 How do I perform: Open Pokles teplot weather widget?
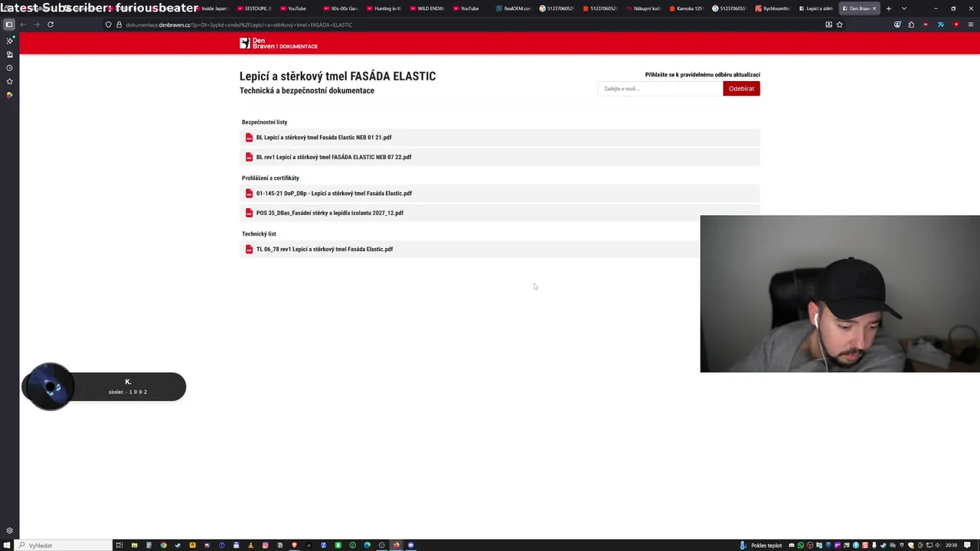click(761, 546)
